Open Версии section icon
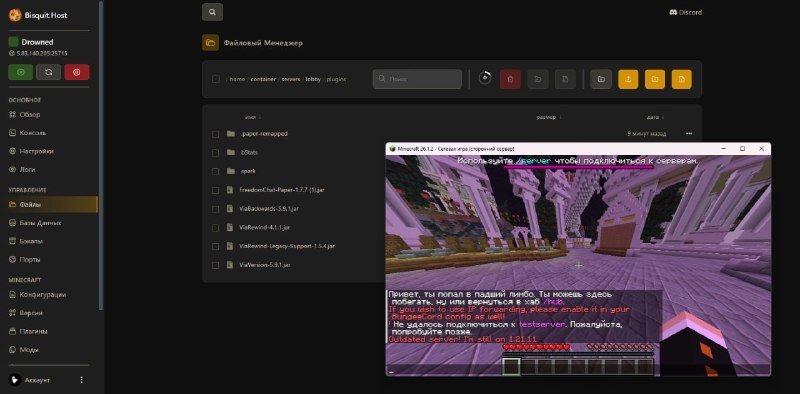 point(13,313)
